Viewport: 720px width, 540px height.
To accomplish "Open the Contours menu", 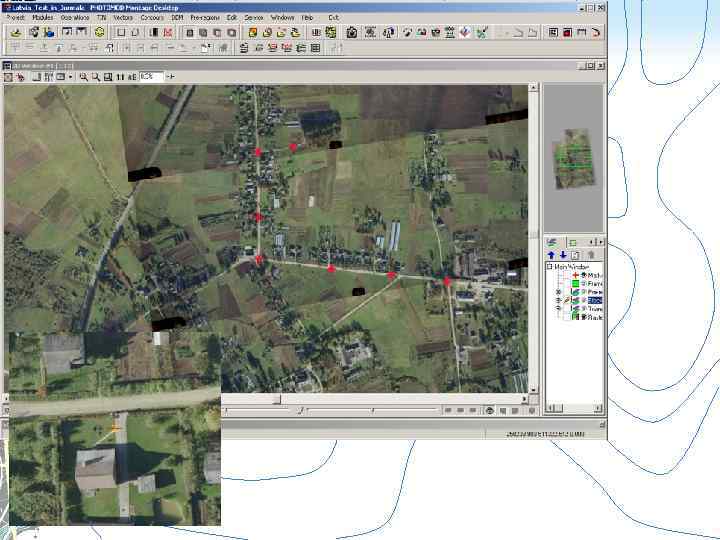I will [152, 17].
